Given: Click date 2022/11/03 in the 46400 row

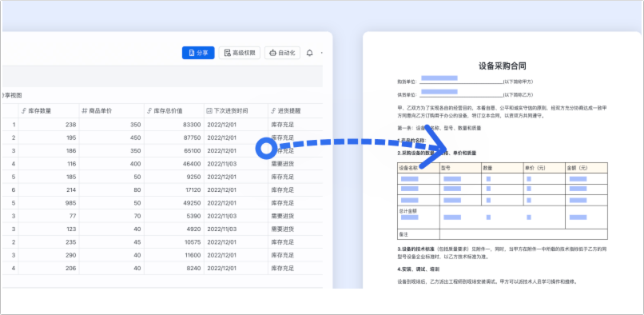Looking at the screenshot, I should [x=222, y=164].
